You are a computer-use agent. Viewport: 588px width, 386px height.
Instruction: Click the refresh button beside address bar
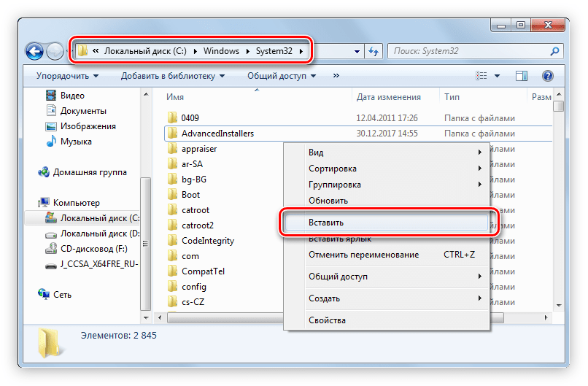[374, 51]
